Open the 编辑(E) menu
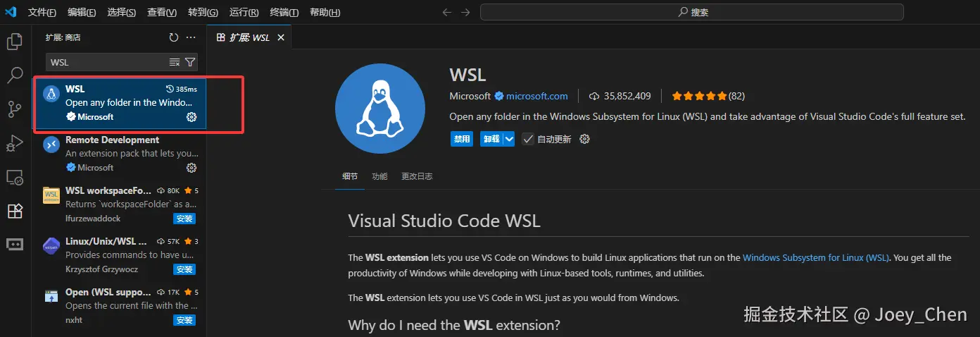Image resolution: width=980 pixels, height=337 pixels. tap(82, 13)
